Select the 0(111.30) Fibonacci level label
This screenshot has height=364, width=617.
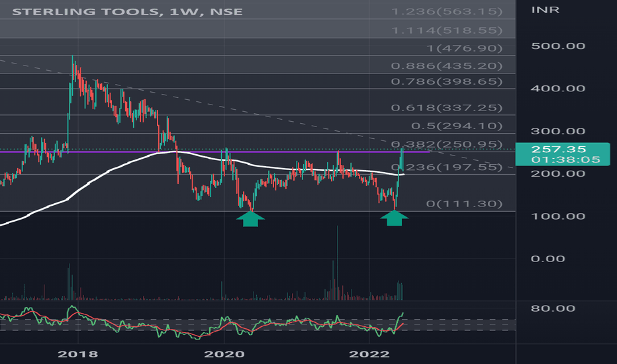[465, 203]
